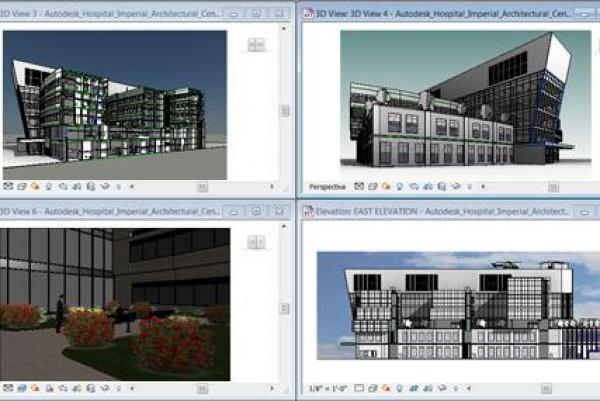Viewport: 600px width, 401px height.
Task: Open Detail Level icon in 3D View 3
Action: point(9,186)
